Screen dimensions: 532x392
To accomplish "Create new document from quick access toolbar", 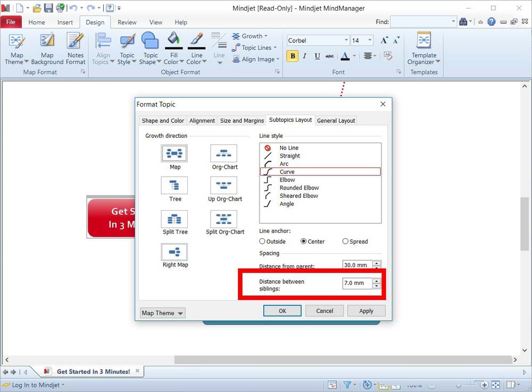I will [x=20, y=8].
